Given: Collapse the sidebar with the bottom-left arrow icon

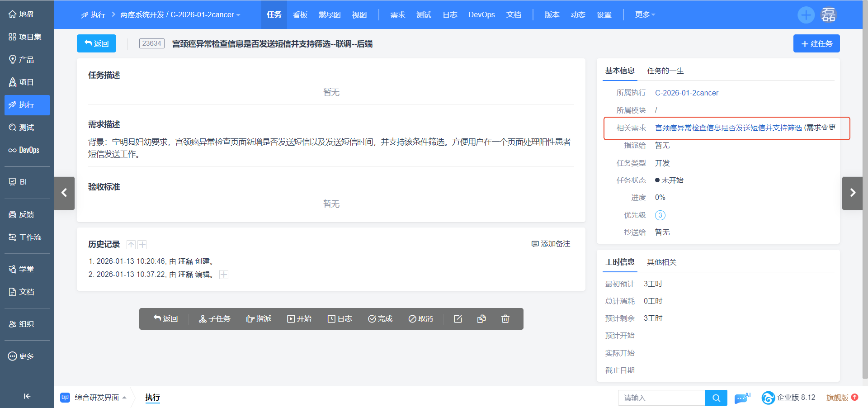Looking at the screenshot, I should click(x=26, y=396).
